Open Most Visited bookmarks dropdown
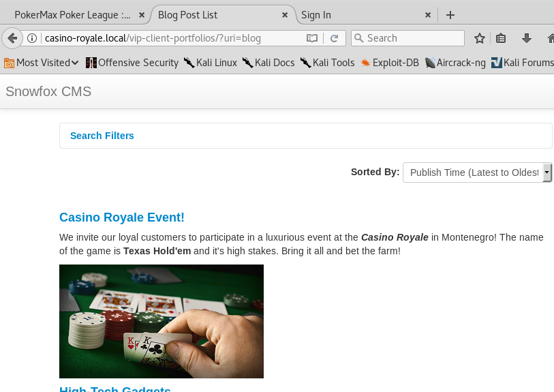 click(42, 63)
